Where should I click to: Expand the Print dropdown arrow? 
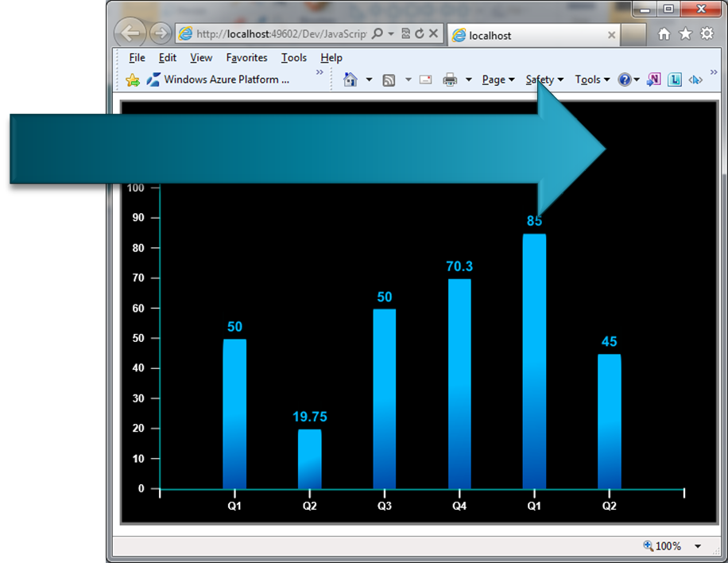coord(469,80)
